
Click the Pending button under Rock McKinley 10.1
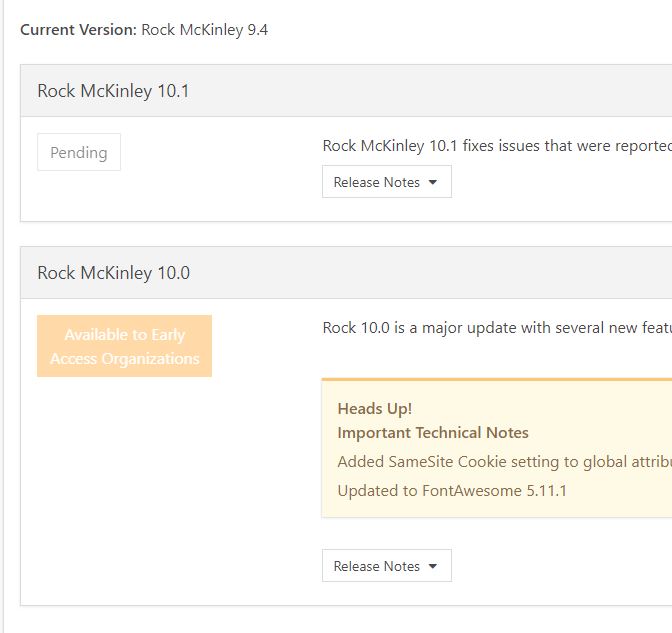click(x=79, y=153)
